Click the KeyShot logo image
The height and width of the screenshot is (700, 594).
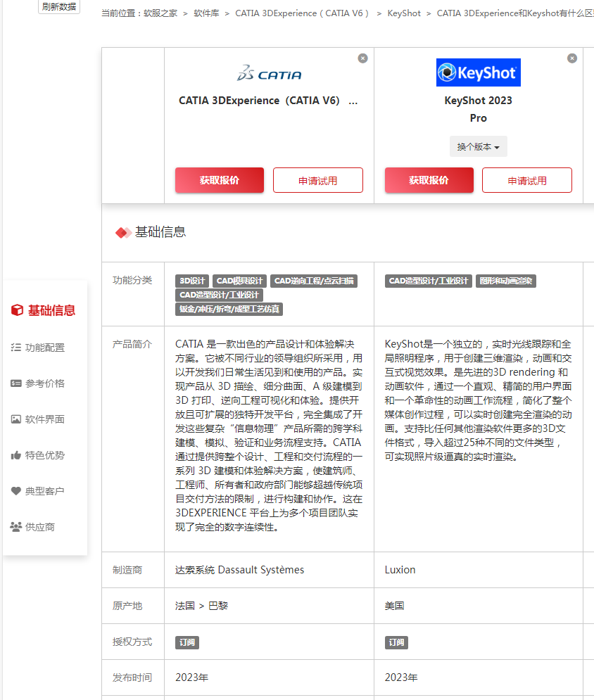[x=479, y=72]
